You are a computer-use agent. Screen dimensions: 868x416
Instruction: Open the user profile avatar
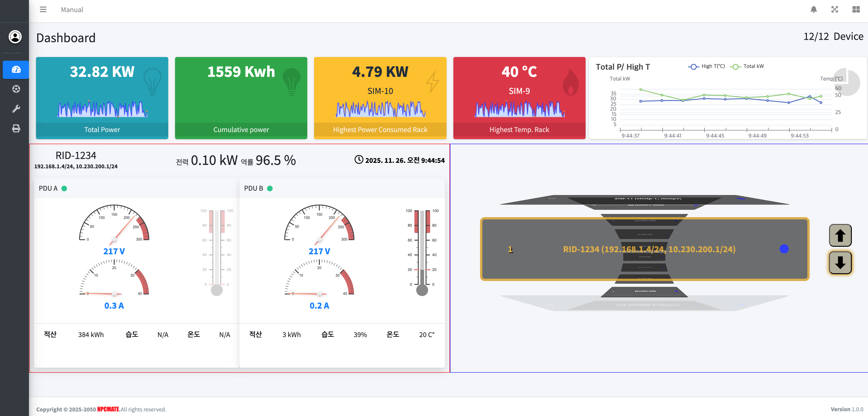coord(15,36)
